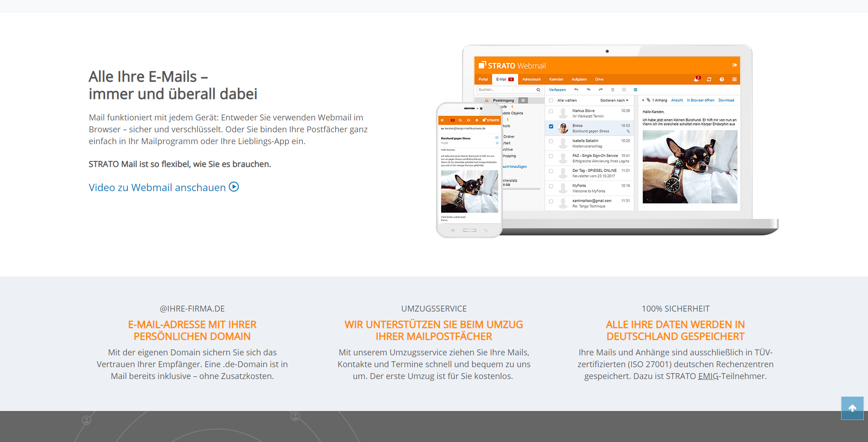
Task: Switch to the Kalender tab
Action: coord(556,79)
